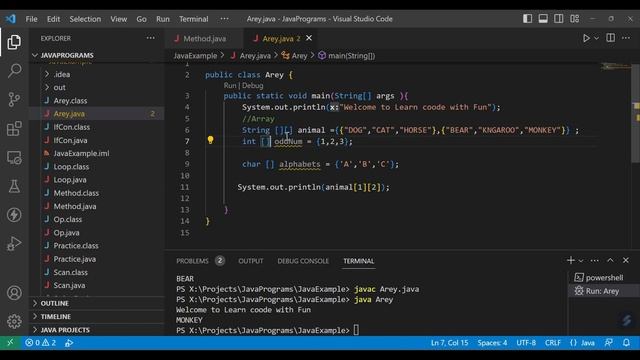Open the new terminal launch profile dropdown
The height and width of the screenshot is (360, 640).
[581, 260]
